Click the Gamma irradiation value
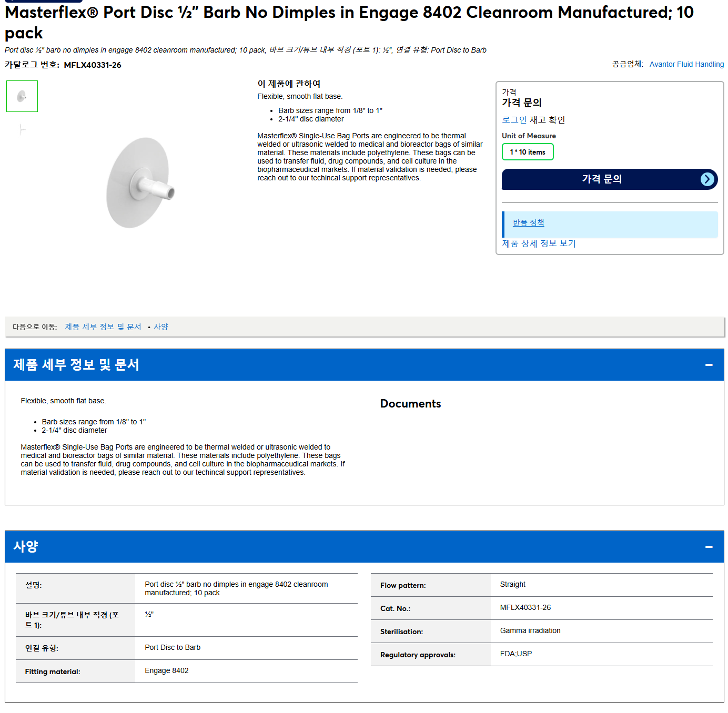 point(530,630)
